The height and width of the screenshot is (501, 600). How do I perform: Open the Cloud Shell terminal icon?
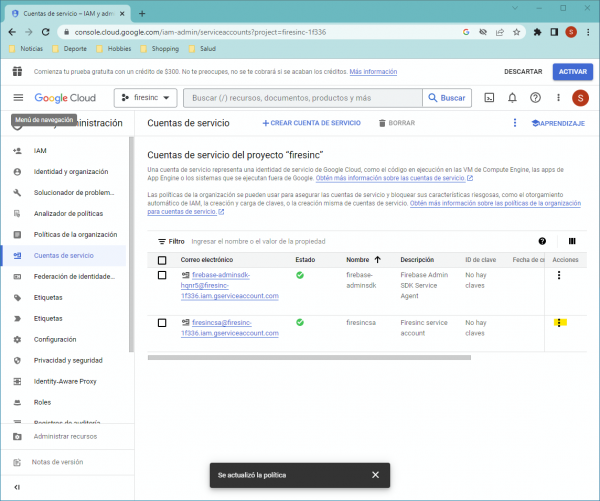point(489,98)
